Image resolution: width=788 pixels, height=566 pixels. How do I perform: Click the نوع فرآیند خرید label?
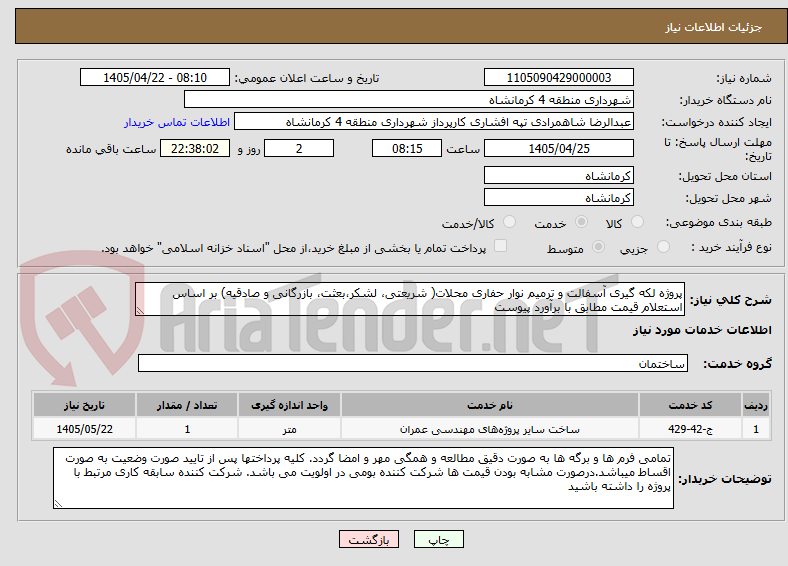click(x=731, y=247)
